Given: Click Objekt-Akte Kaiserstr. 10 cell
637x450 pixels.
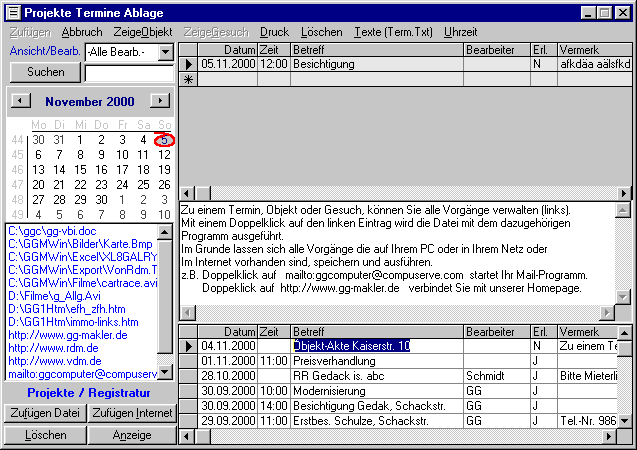Looking at the screenshot, I should pyautogui.click(x=377, y=346).
